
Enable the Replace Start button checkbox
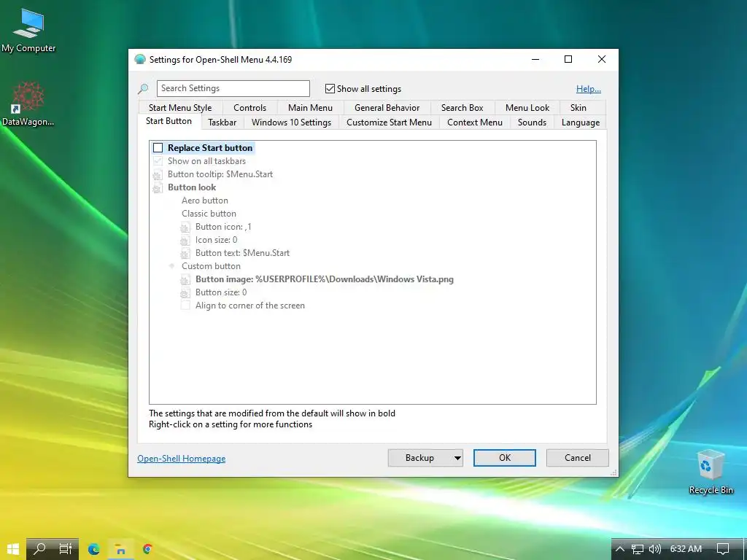click(158, 148)
